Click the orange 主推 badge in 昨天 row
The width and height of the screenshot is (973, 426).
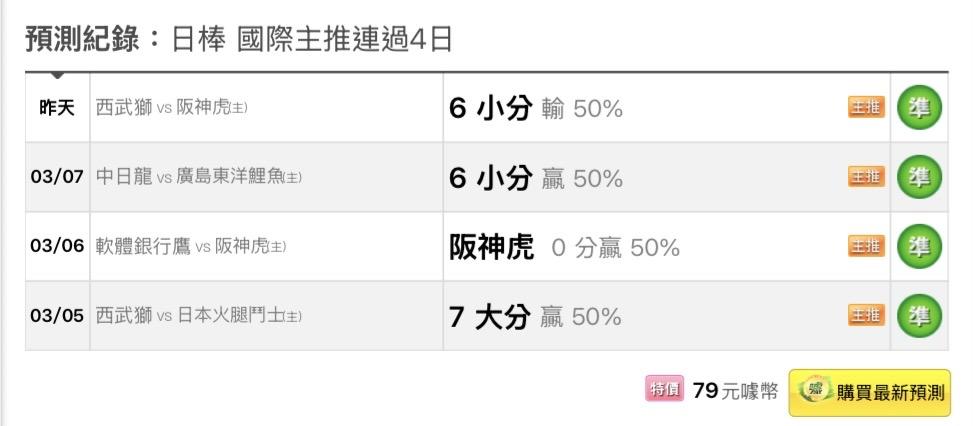tap(866, 108)
